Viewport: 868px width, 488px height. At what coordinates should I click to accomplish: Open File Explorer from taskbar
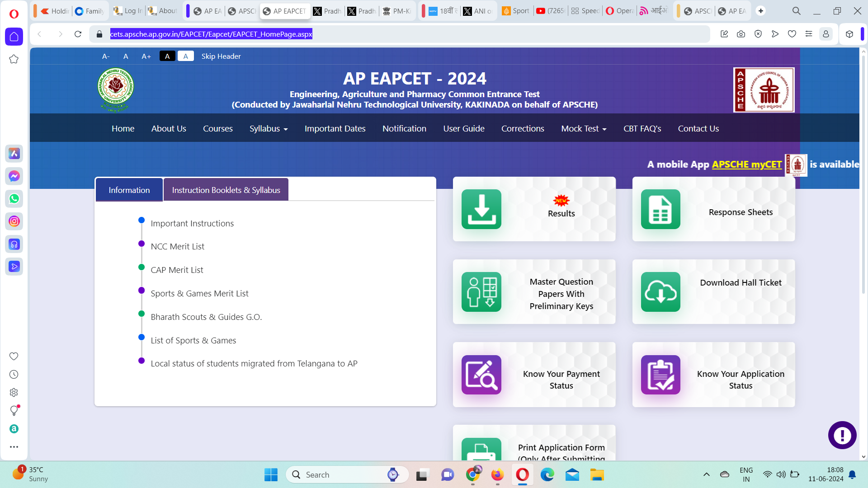(597, 475)
